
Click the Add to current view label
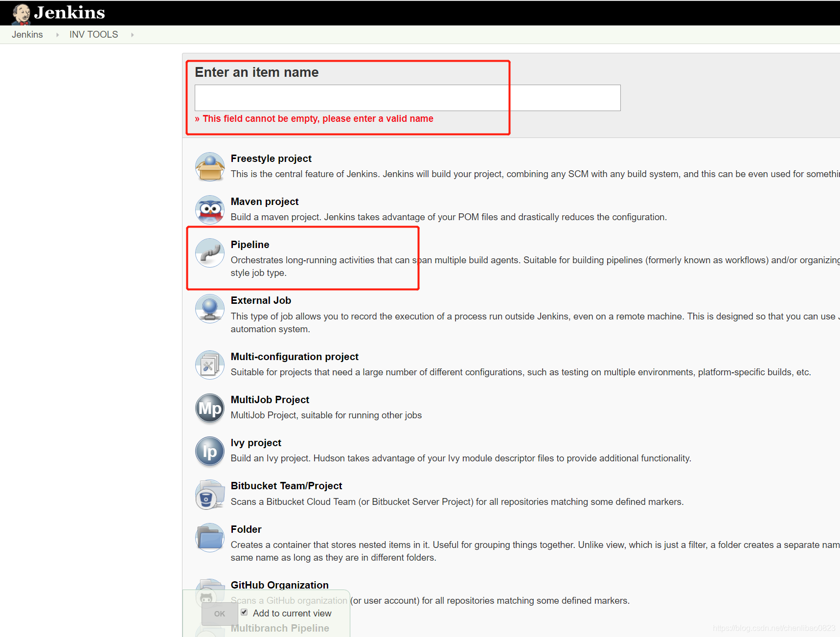click(x=292, y=613)
